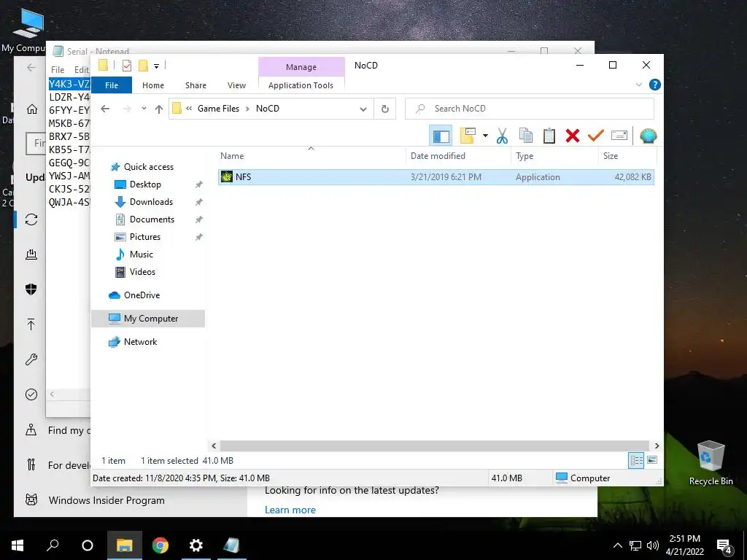Open Windows Insider Program in Settings

pyautogui.click(x=107, y=500)
